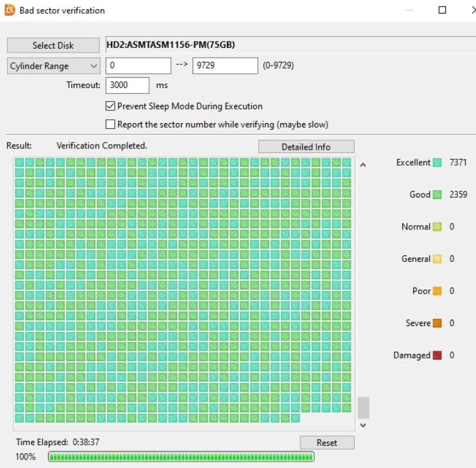Viewport: 476px width, 468px height.
Task: Click the Poor legend color swatch
Action: click(x=437, y=291)
